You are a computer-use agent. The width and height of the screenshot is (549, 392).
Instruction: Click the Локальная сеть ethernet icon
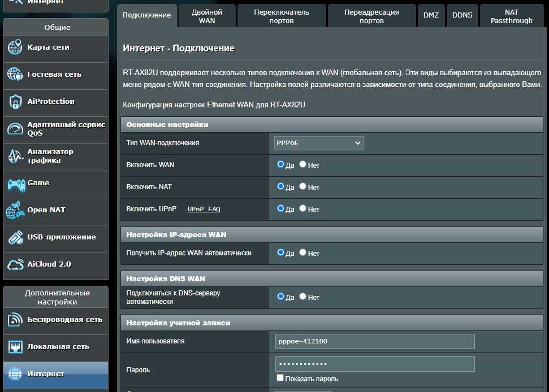click(15, 347)
